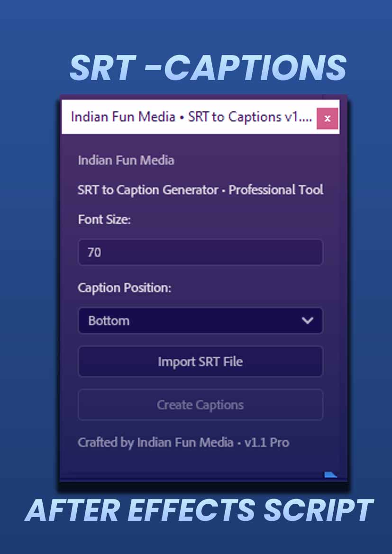Click the SRT to Caption Generator subtitle
This screenshot has height=554, width=392.
[147, 190]
